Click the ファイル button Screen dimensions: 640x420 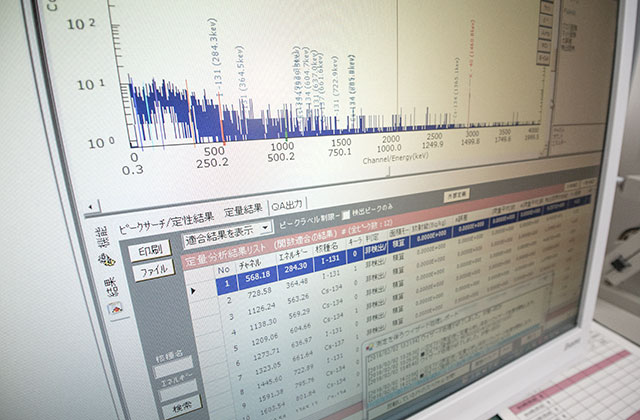pyautogui.click(x=153, y=270)
